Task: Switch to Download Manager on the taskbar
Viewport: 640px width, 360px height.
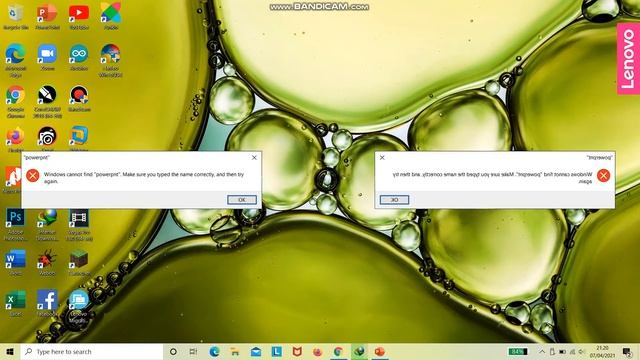Action: pyautogui.click(x=359, y=351)
